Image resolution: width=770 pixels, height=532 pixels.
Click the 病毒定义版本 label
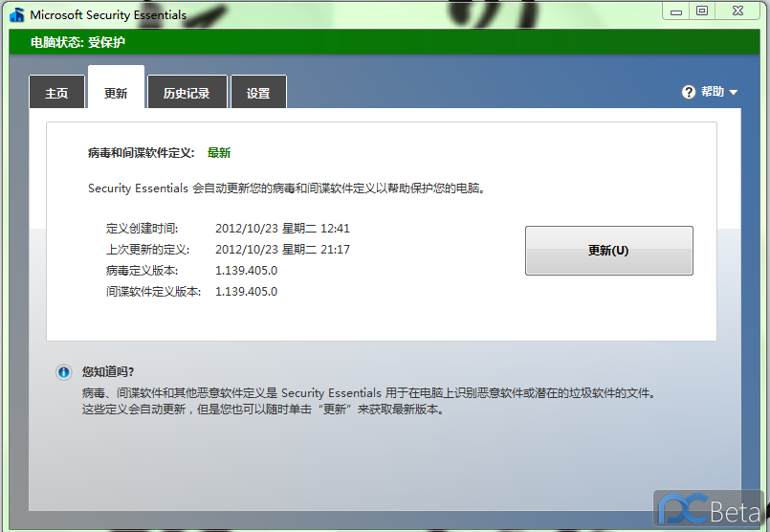142,271
